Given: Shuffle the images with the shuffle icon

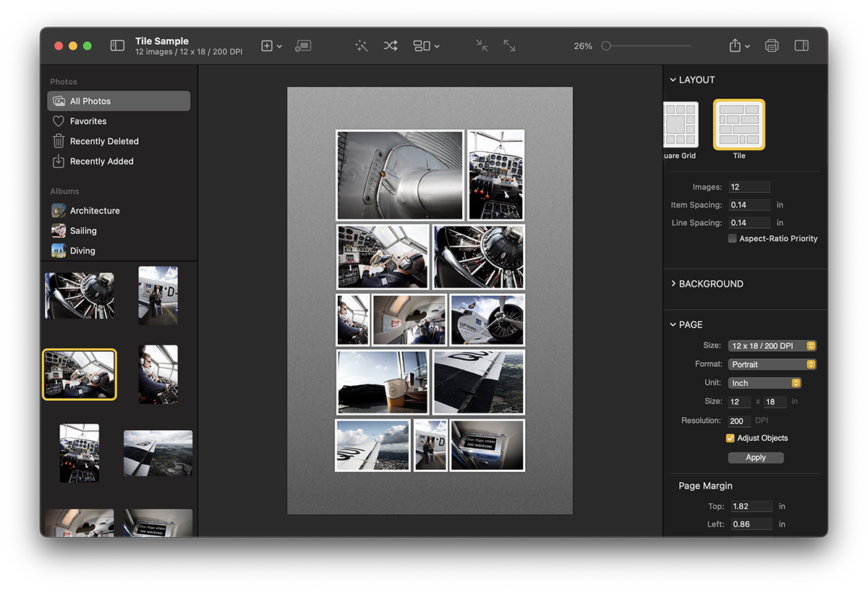Looking at the screenshot, I should tap(391, 46).
